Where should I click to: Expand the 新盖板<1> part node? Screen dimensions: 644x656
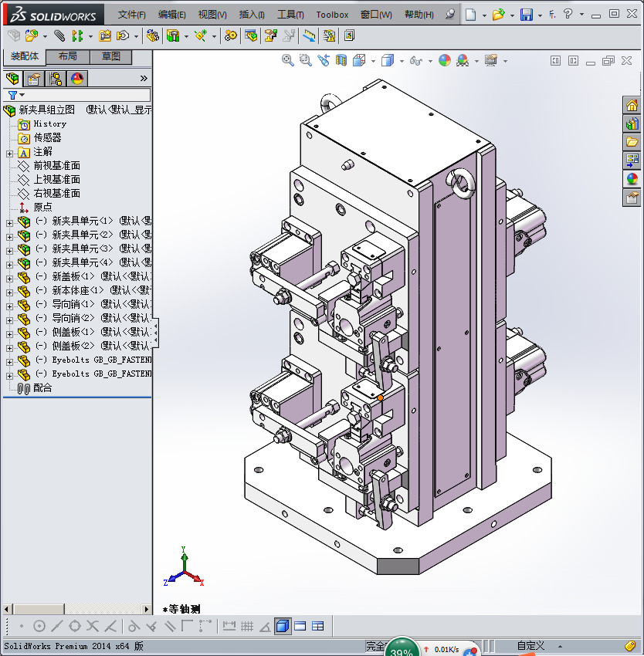9,277
